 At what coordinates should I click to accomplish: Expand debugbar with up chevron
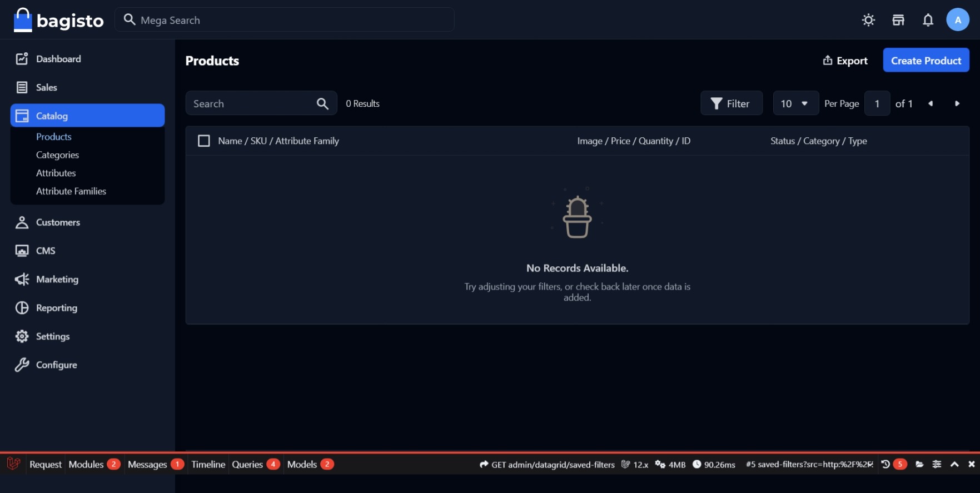(954, 465)
